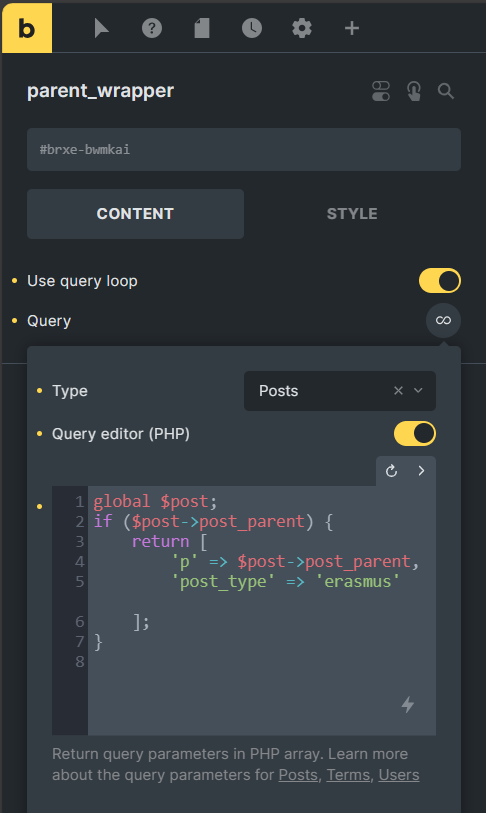Expand the code editor chevron arrow
Image resolution: width=486 pixels, height=813 pixels.
(421, 471)
